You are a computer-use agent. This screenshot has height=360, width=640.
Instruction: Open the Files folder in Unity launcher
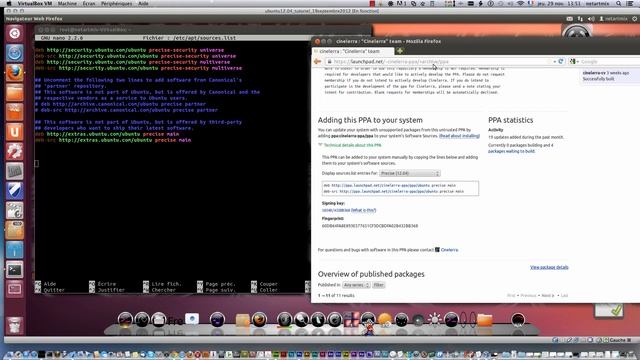pos(14,92)
